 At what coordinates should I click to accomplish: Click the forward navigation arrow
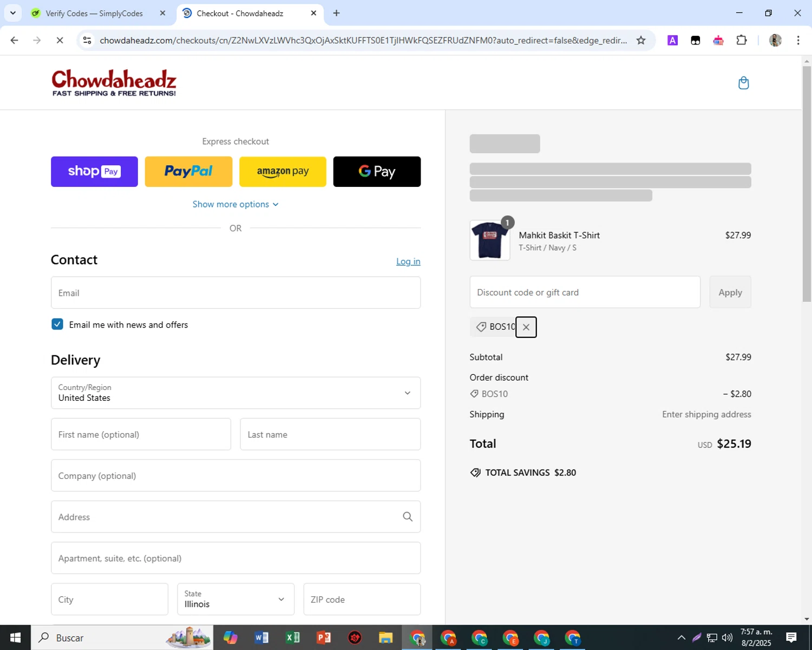37,40
